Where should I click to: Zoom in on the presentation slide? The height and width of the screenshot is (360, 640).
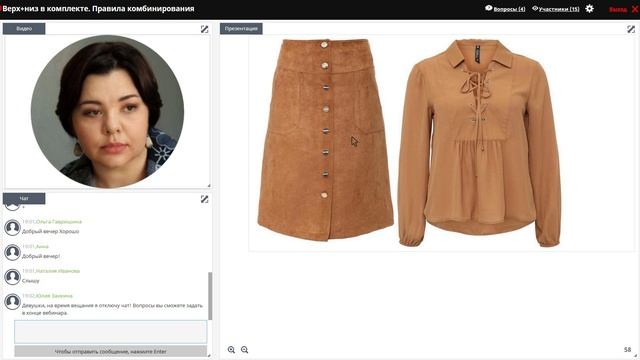(231, 349)
